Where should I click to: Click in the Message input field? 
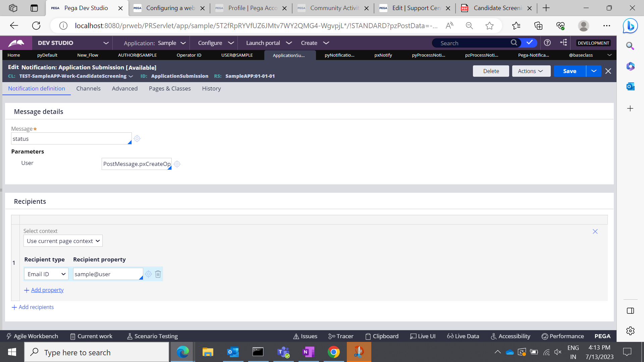(70, 139)
